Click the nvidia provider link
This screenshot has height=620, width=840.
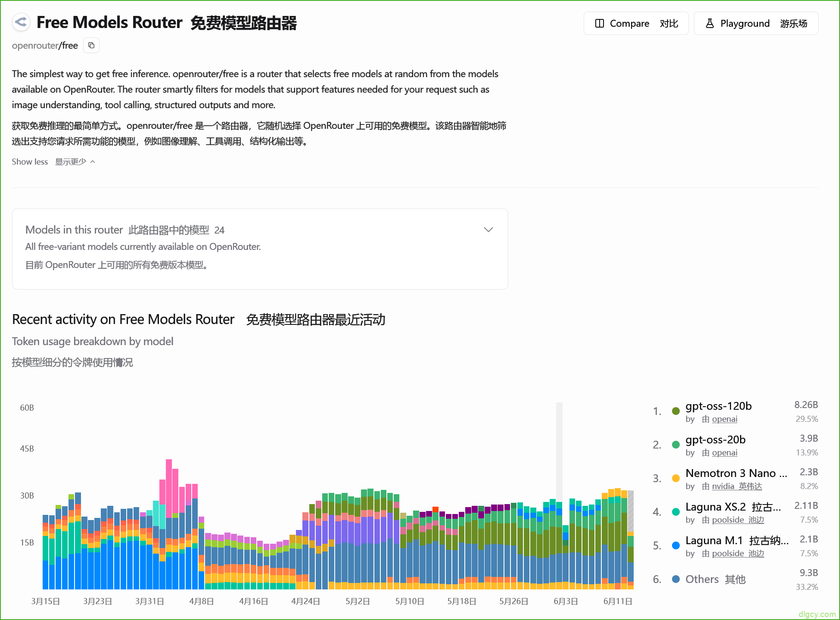[737, 486]
